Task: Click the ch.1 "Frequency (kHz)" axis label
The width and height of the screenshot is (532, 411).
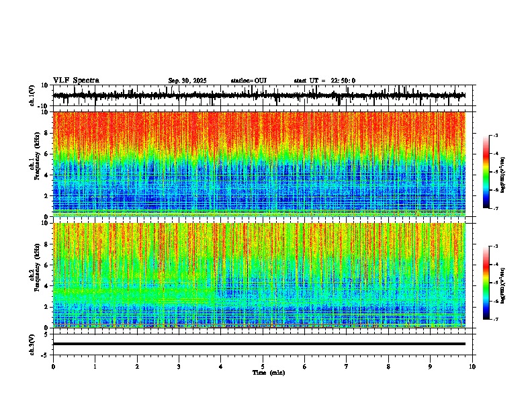Action: click(36, 156)
